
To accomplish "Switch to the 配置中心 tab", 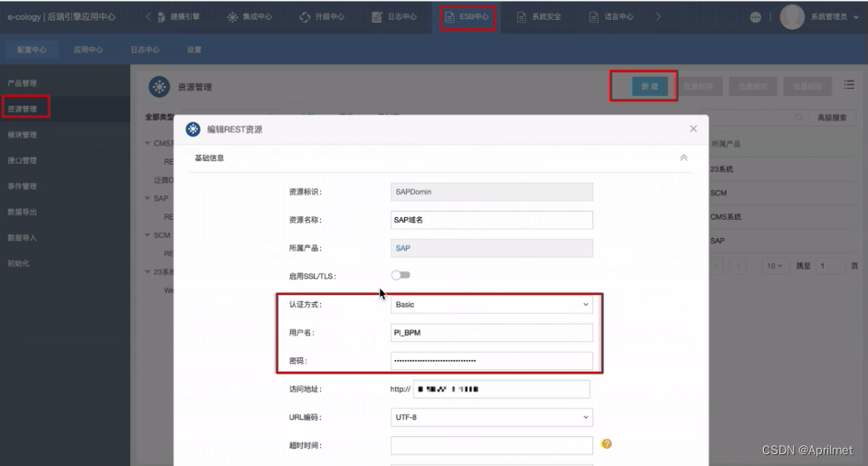I will (32, 50).
